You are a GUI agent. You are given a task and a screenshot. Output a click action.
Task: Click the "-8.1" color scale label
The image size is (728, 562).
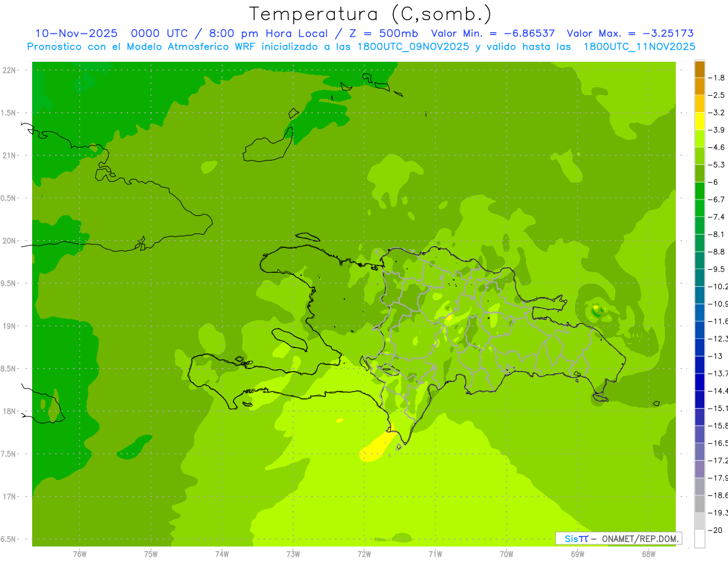click(717, 234)
